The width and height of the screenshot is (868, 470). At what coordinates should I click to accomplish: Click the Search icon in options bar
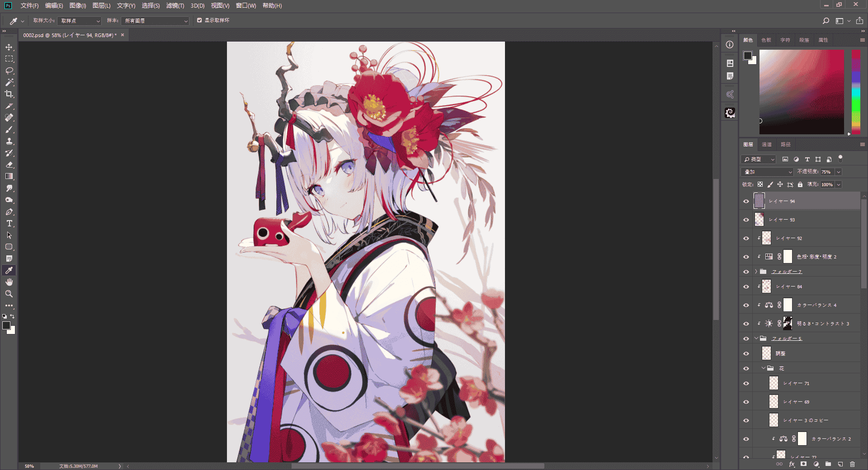pos(826,21)
